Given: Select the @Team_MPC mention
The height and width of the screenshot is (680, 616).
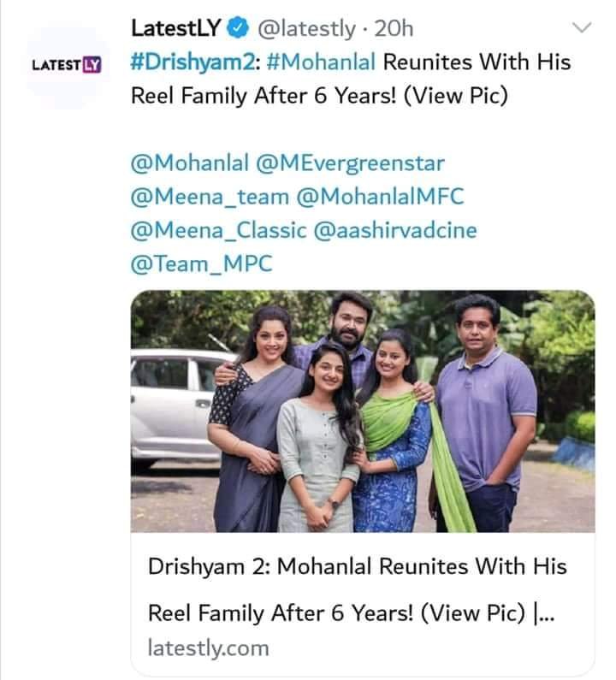Looking at the screenshot, I should pyautogui.click(x=201, y=263).
